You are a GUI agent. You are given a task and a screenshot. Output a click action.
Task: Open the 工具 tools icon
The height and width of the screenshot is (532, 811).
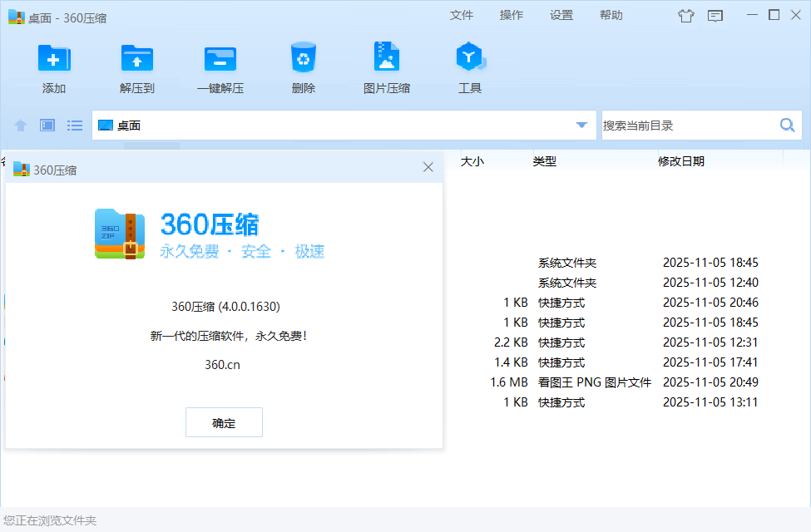coord(469,58)
